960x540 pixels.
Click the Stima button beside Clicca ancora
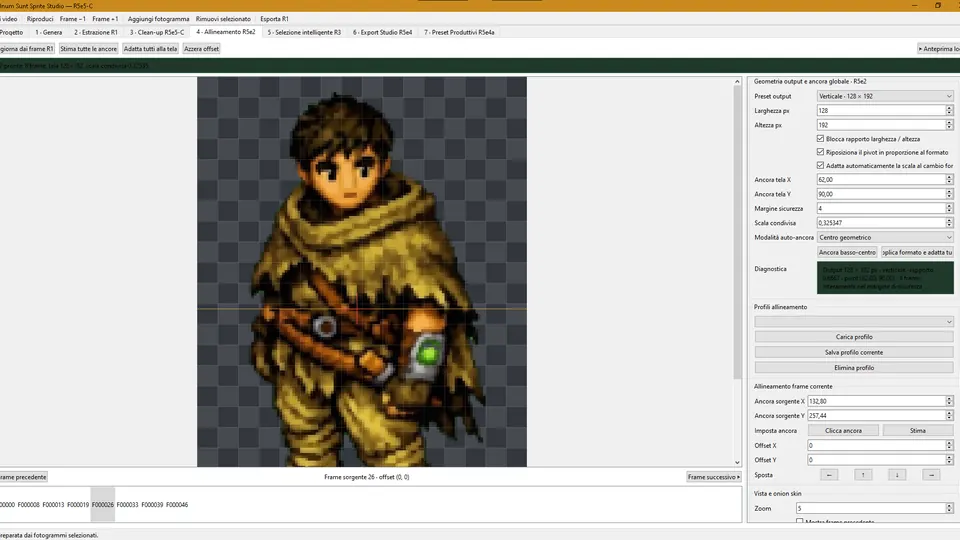tap(917, 430)
